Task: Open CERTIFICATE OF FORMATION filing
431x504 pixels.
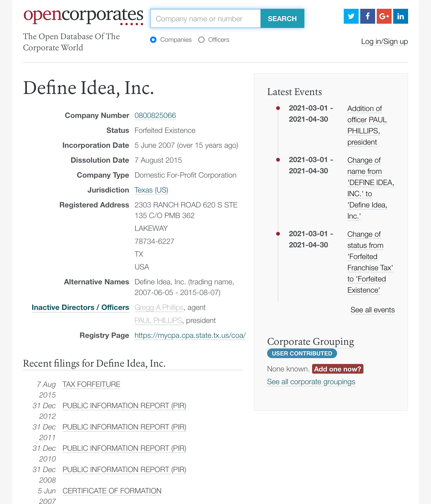Action: (112, 491)
